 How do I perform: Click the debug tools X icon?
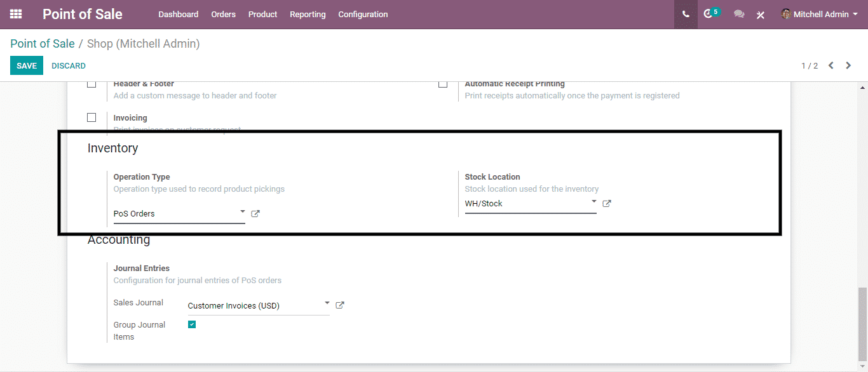[x=760, y=15]
